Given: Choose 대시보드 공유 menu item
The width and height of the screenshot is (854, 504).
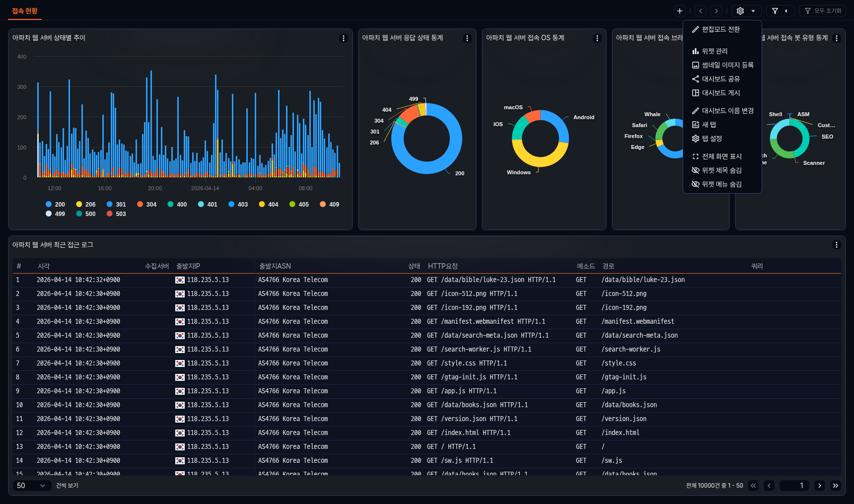Looking at the screenshot, I should coord(720,79).
